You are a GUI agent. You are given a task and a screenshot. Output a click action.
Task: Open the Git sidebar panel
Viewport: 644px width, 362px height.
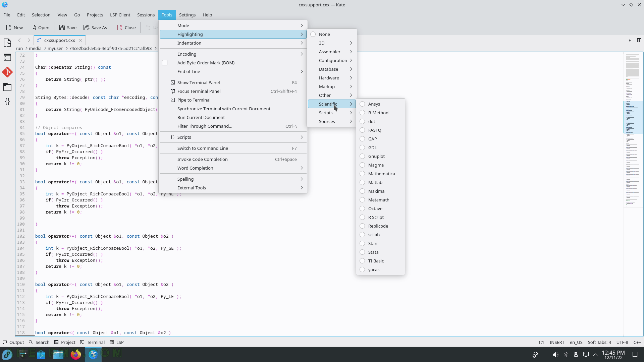pyautogui.click(x=7, y=72)
